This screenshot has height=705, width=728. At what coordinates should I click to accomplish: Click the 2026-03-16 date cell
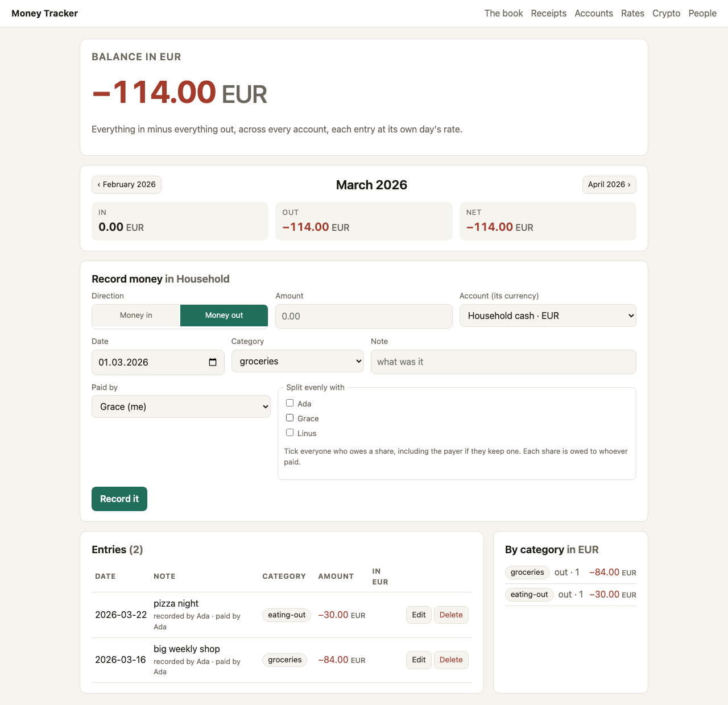[x=121, y=660]
